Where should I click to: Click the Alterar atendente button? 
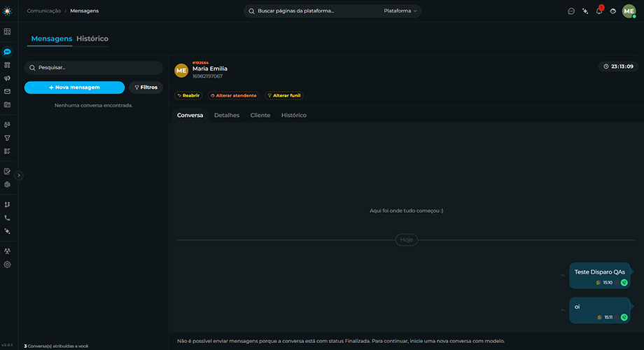(233, 95)
